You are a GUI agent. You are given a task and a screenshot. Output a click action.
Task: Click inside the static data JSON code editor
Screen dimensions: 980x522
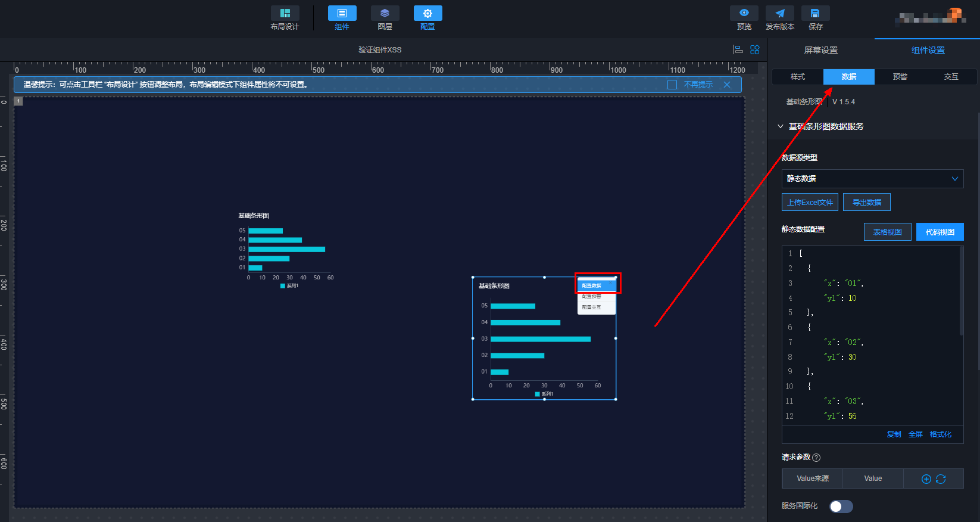point(872,335)
